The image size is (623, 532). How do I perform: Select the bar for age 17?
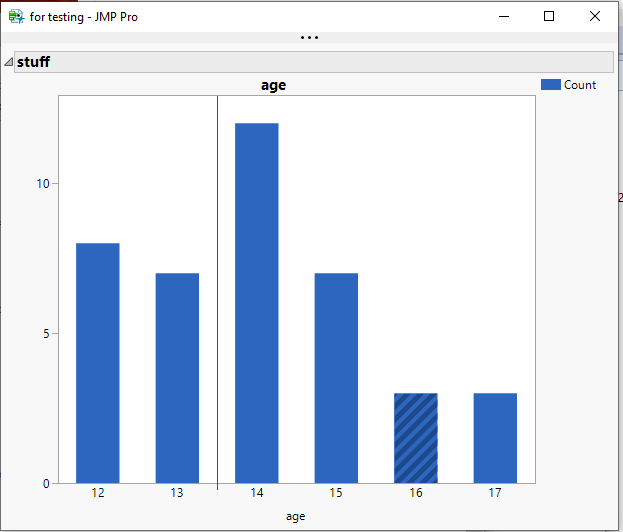[495, 438]
